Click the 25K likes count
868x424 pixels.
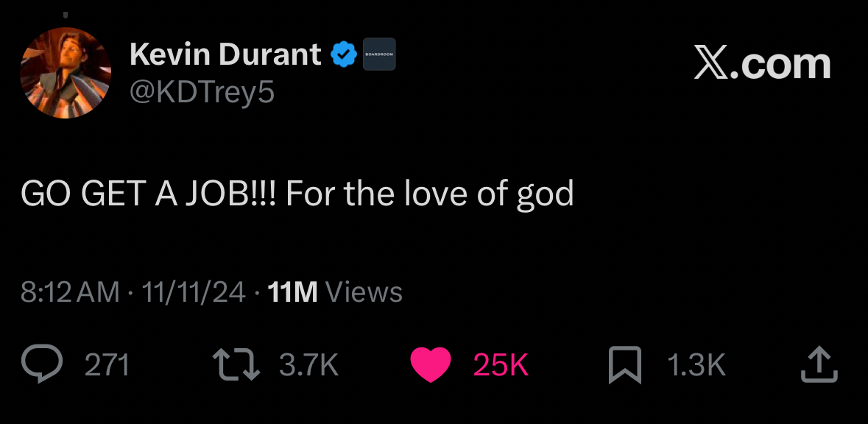click(x=501, y=365)
